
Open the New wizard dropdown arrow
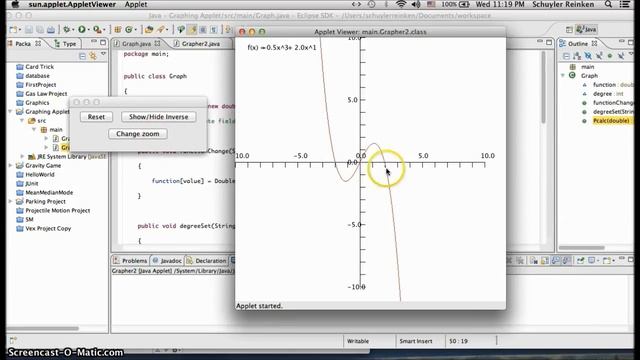(x=19, y=30)
